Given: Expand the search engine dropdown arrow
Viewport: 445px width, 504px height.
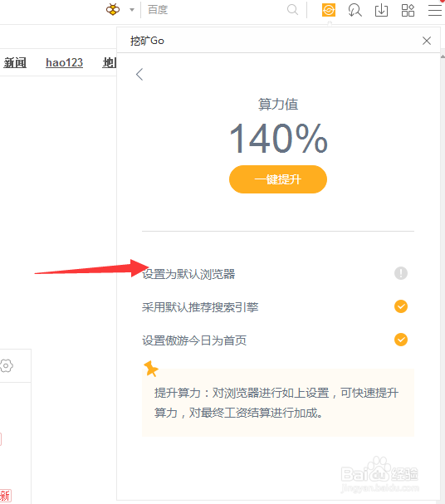Looking at the screenshot, I should tap(132, 10).
